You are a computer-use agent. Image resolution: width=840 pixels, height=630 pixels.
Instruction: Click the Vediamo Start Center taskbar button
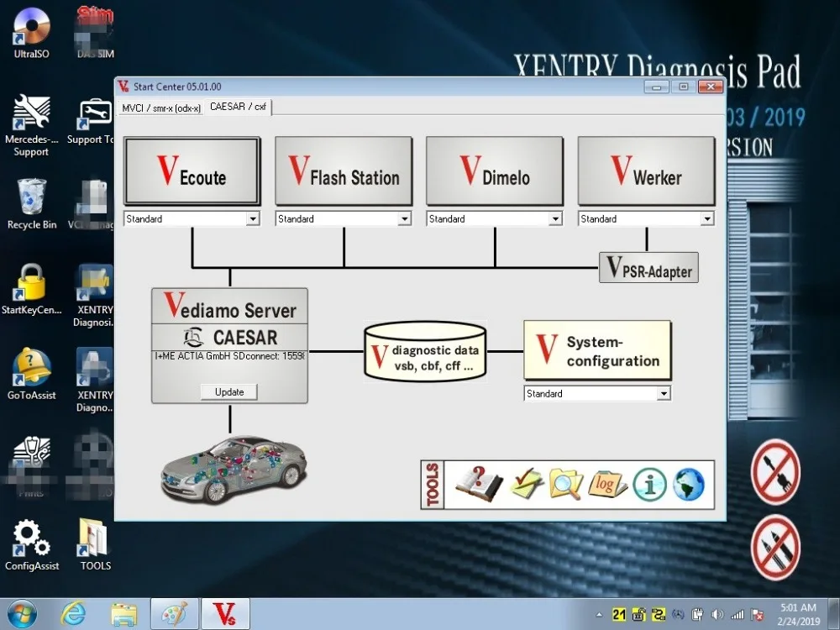(x=225, y=614)
